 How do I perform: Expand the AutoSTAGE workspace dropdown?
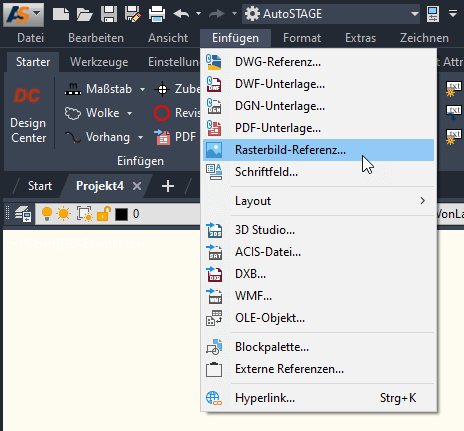point(414,14)
